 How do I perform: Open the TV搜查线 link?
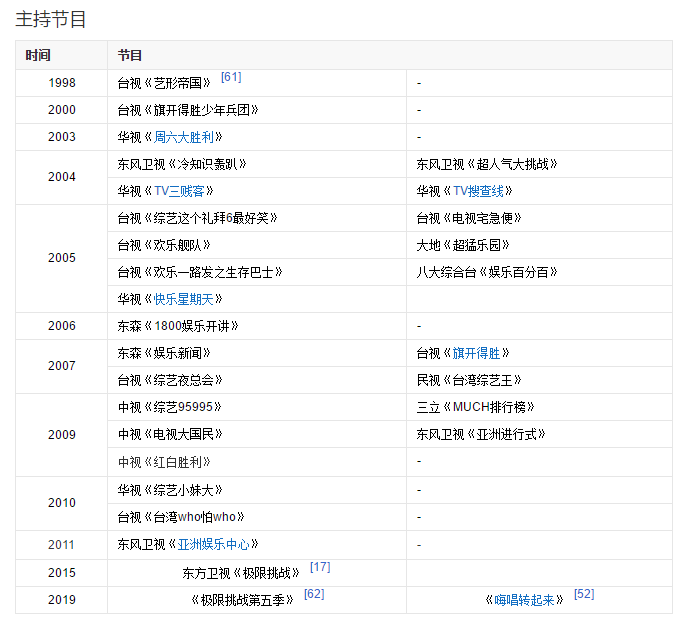coord(479,191)
